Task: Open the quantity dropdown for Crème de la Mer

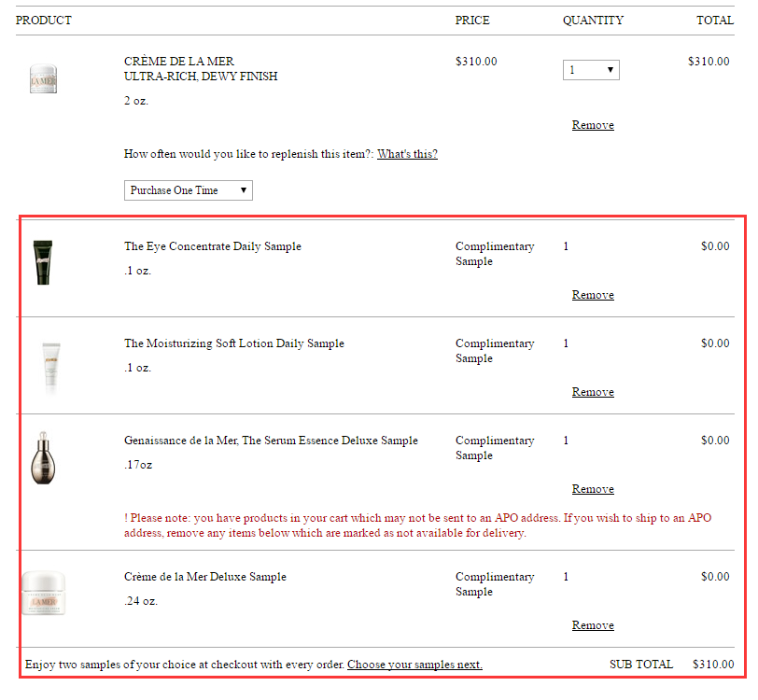Action: (591, 70)
